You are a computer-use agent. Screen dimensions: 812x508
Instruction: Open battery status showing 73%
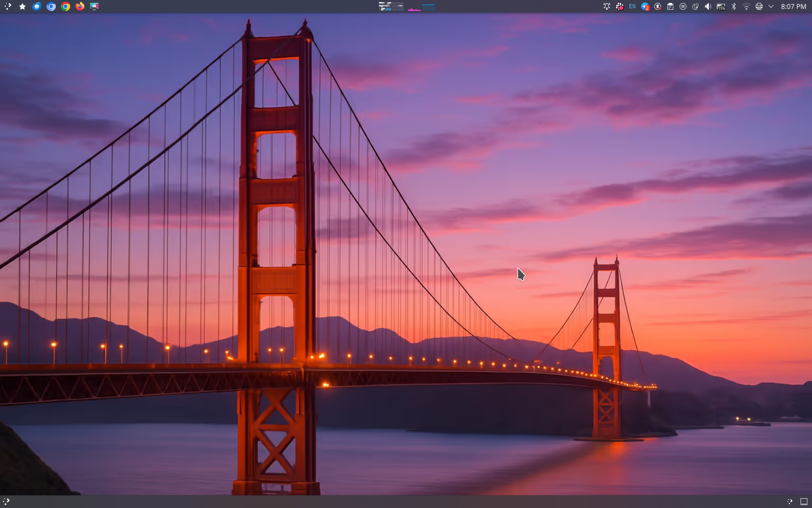pos(721,6)
